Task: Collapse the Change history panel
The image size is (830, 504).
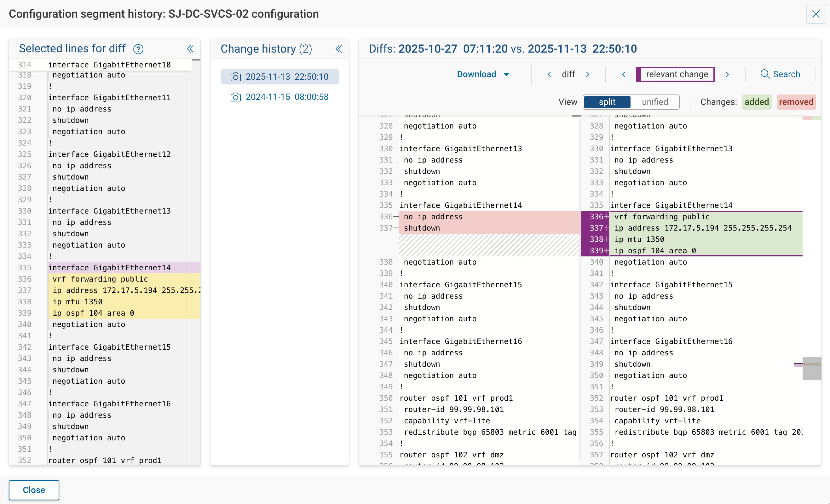Action: (x=339, y=49)
